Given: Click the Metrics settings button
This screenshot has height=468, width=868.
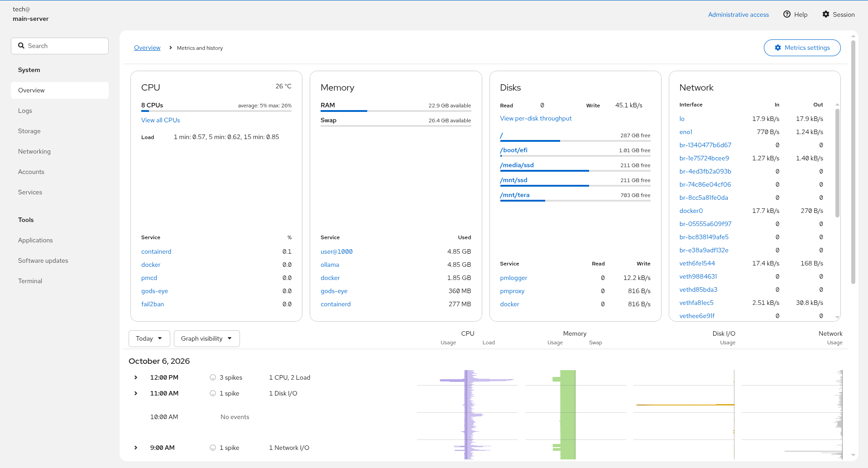Looking at the screenshot, I should [802, 48].
